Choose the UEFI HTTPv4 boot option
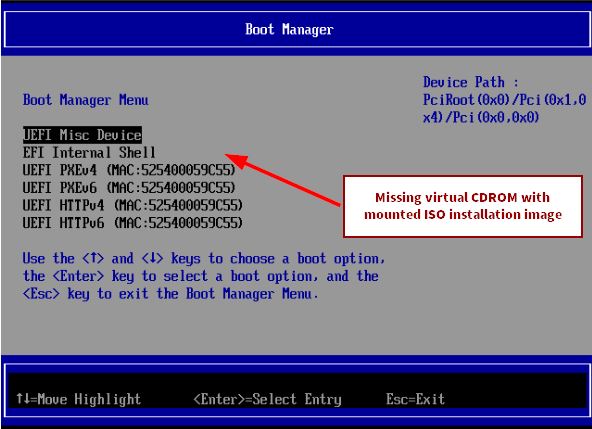Image resolution: width=592 pixels, height=429 pixels. 133,205
